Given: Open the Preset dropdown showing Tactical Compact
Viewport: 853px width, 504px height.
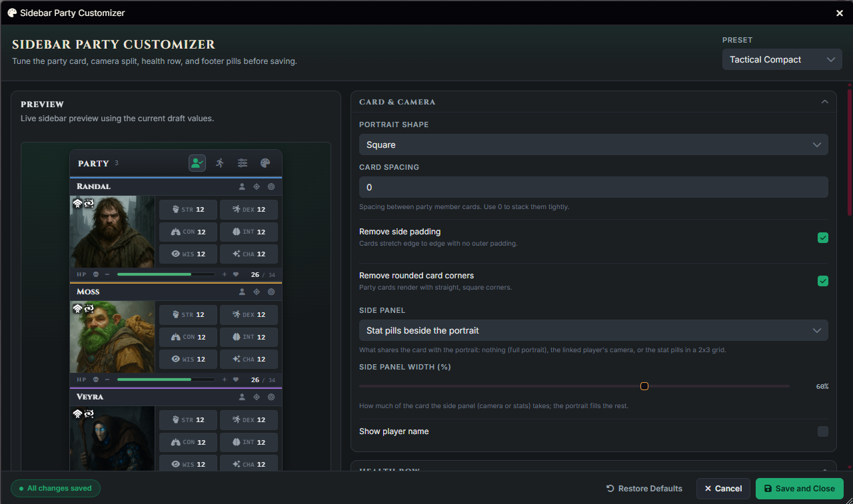Looking at the screenshot, I should 782,59.
